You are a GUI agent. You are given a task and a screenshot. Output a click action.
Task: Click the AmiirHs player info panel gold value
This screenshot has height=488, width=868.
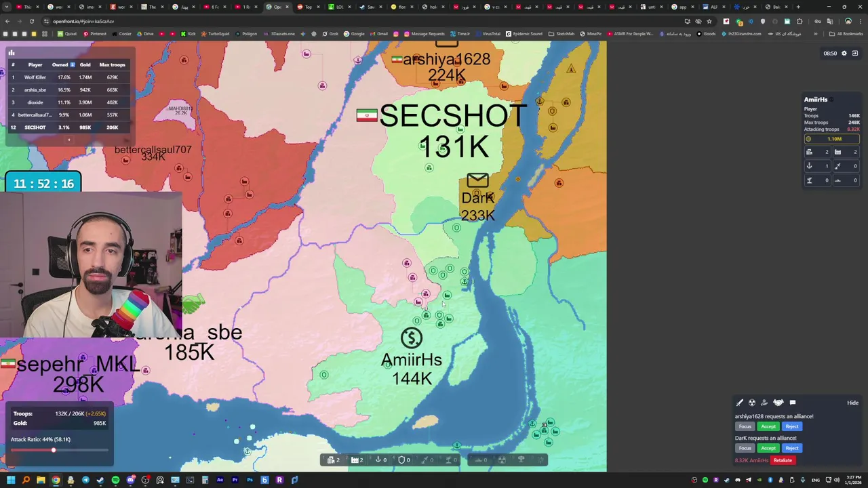[832, 139]
